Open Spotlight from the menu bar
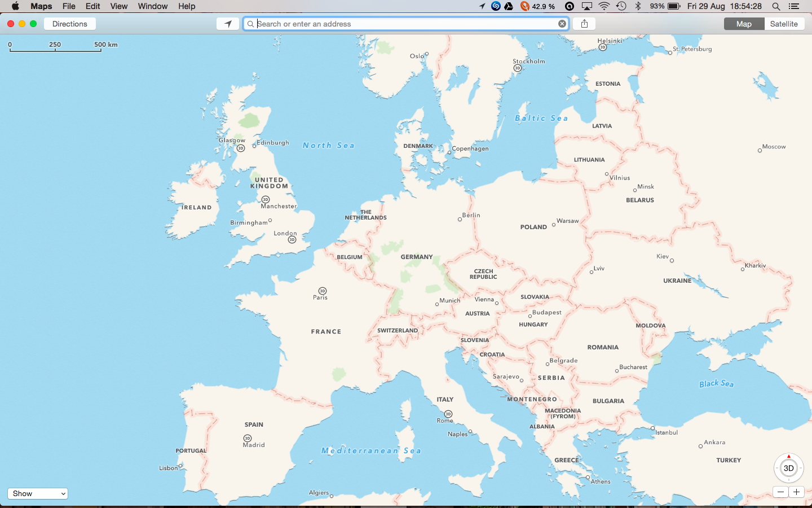812x508 pixels. pos(776,6)
